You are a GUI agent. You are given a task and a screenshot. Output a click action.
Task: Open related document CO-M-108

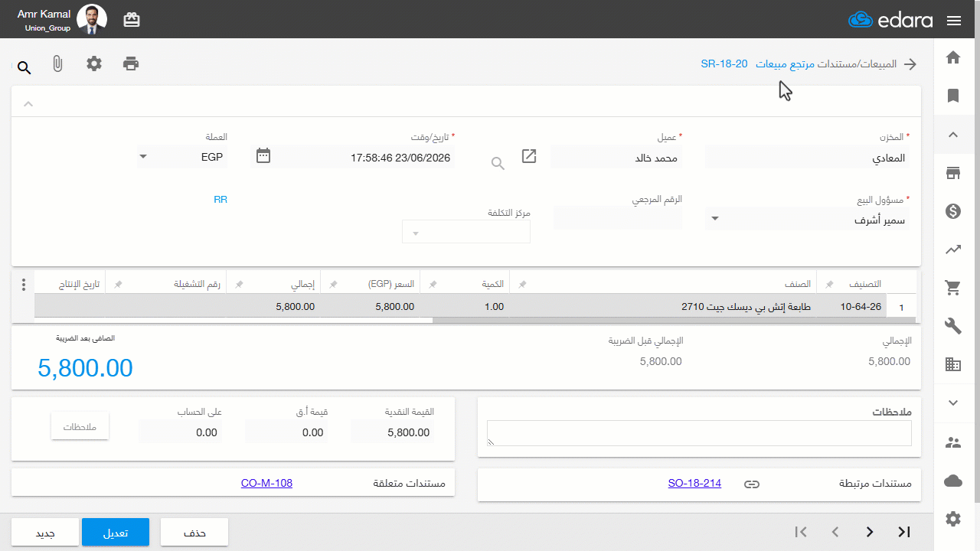click(x=266, y=484)
